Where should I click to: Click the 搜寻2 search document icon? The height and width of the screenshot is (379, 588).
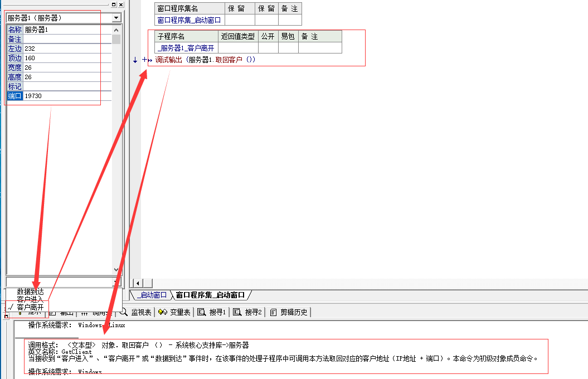(237, 312)
